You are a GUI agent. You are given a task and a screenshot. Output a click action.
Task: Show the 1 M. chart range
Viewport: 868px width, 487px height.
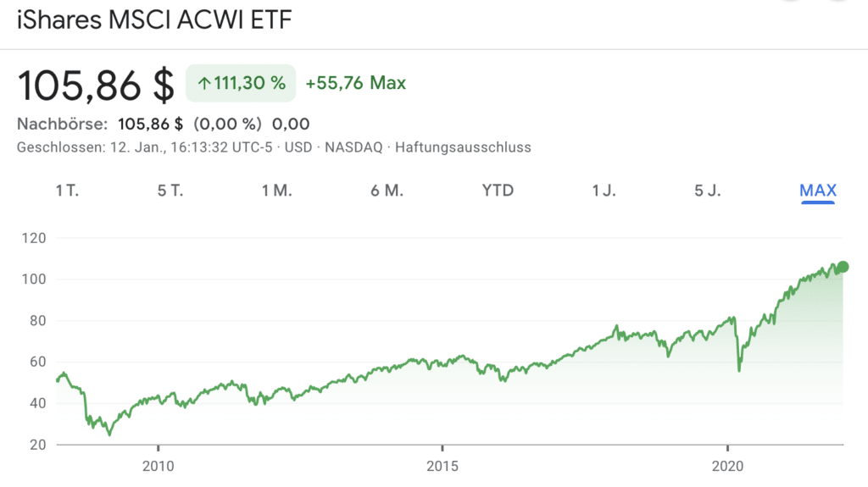coord(276,191)
